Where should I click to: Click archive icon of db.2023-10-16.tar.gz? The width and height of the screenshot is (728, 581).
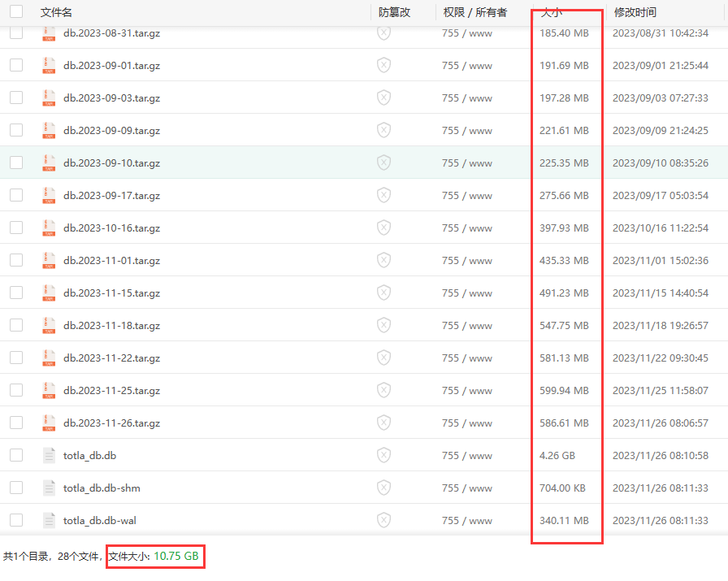point(49,228)
